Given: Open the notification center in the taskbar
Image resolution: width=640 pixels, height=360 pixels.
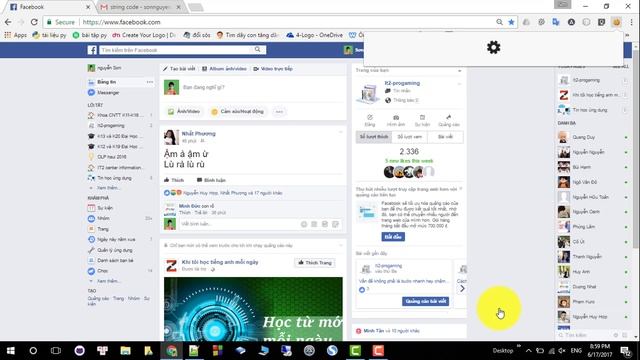Looking at the screenshot, I should click(x=625, y=351).
